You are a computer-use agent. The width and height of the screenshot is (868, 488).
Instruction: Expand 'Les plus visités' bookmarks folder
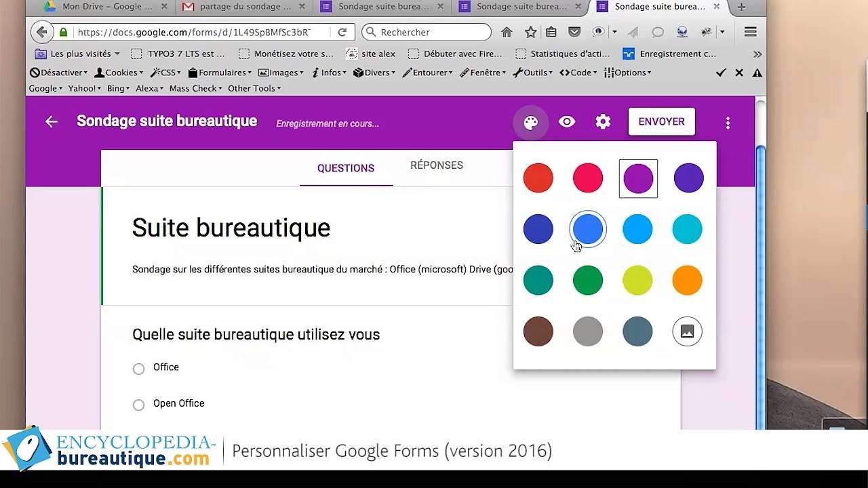(77, 54)
